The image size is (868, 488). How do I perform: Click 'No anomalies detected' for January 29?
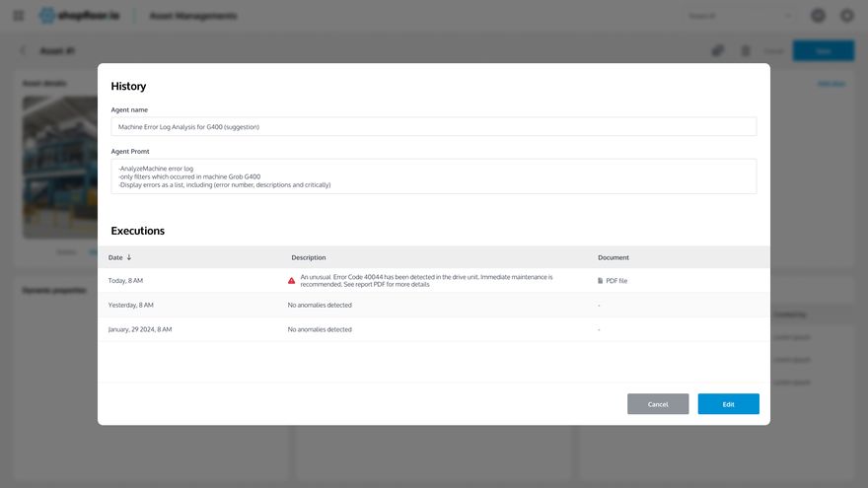click(320, 329)
